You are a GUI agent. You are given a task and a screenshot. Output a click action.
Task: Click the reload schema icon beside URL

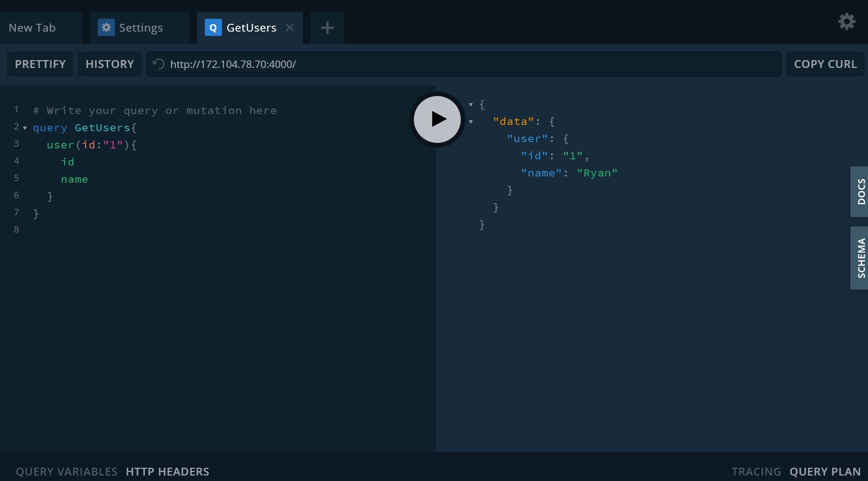click(x=158, y=64)
